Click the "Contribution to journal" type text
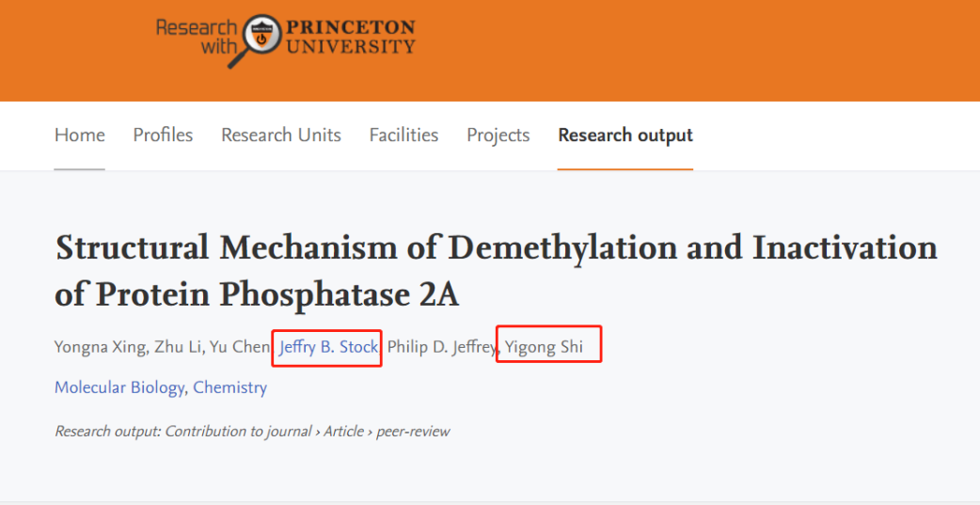Image resolution: width=980 pixels, height=505 pixels. 239,432
